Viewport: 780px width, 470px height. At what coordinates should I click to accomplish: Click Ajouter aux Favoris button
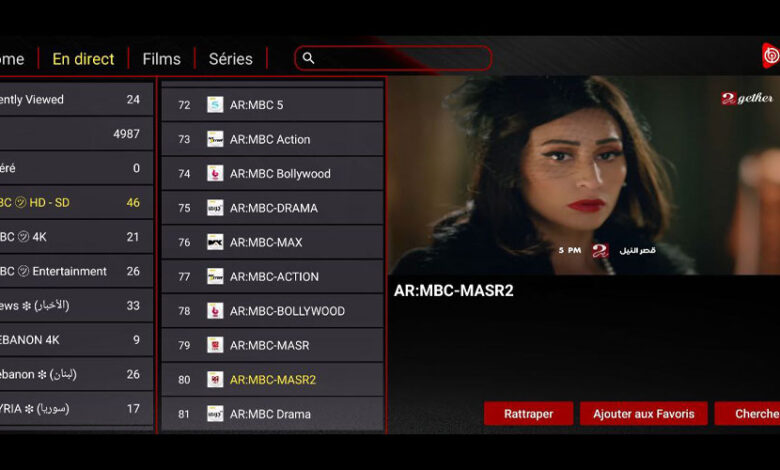click(x=643, y=414)
